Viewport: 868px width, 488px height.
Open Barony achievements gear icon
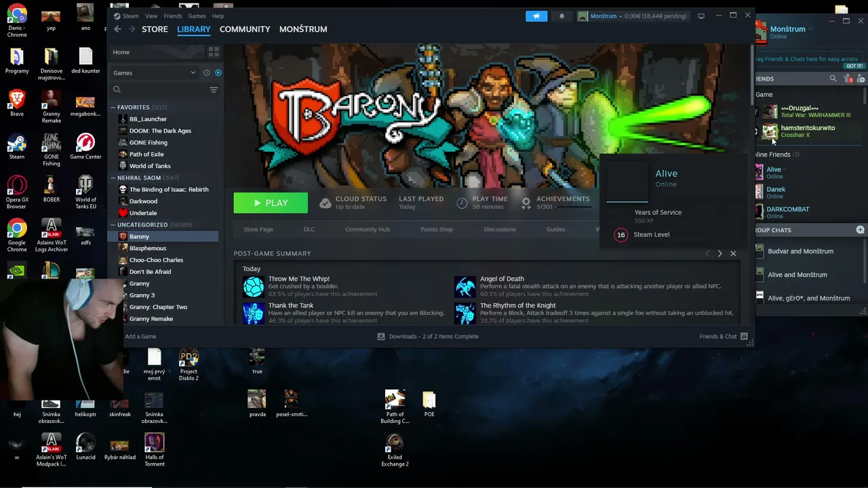point(526,202)
